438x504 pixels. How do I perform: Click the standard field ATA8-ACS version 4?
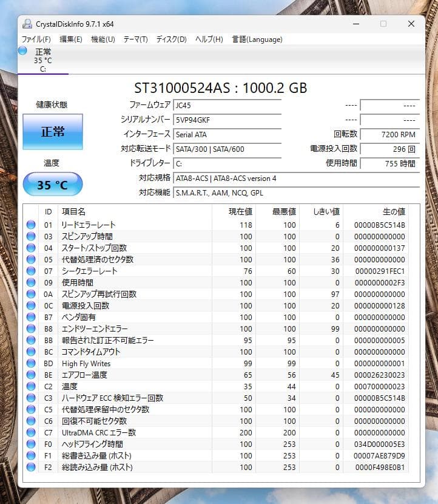pos(297,179)
